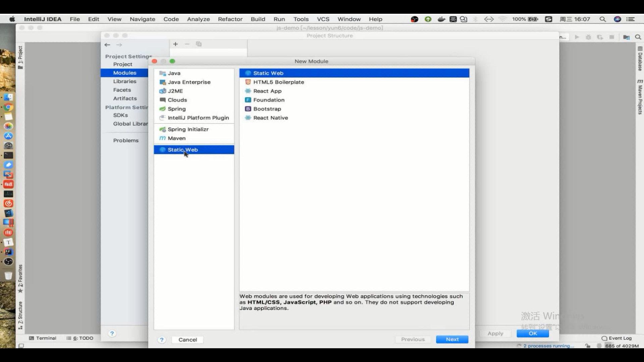Viewport: 644px width, 362px height.
Task: Click the add module plus icon
Action: 175,44
